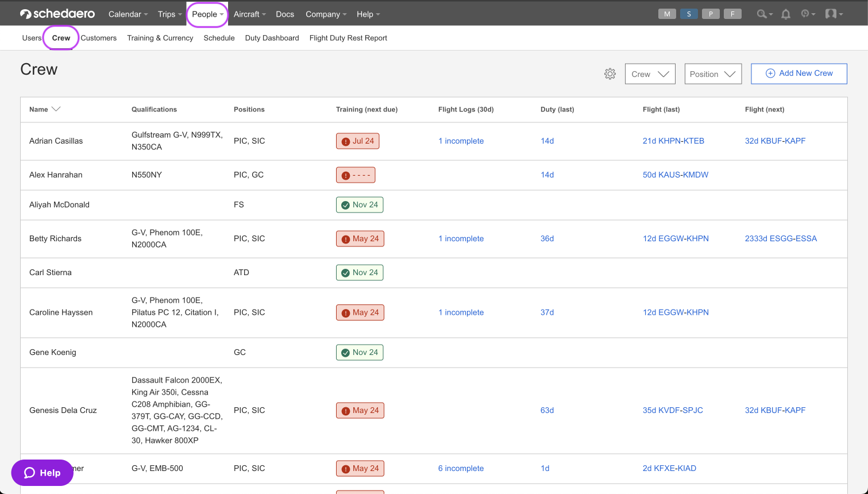Open the Flight Duty Rest Report tab
Screen dimensions: 868x494
348,38
